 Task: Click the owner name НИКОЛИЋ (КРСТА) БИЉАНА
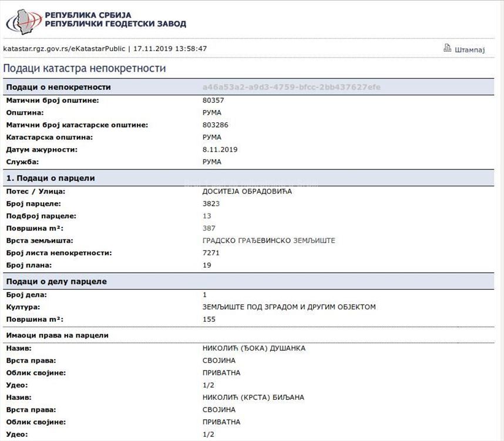253,397
